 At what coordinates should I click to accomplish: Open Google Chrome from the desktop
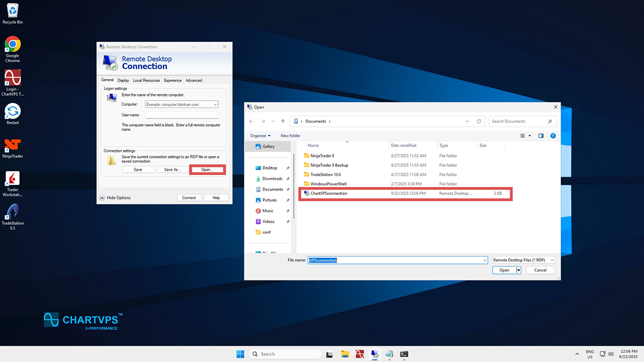[13, 44]
